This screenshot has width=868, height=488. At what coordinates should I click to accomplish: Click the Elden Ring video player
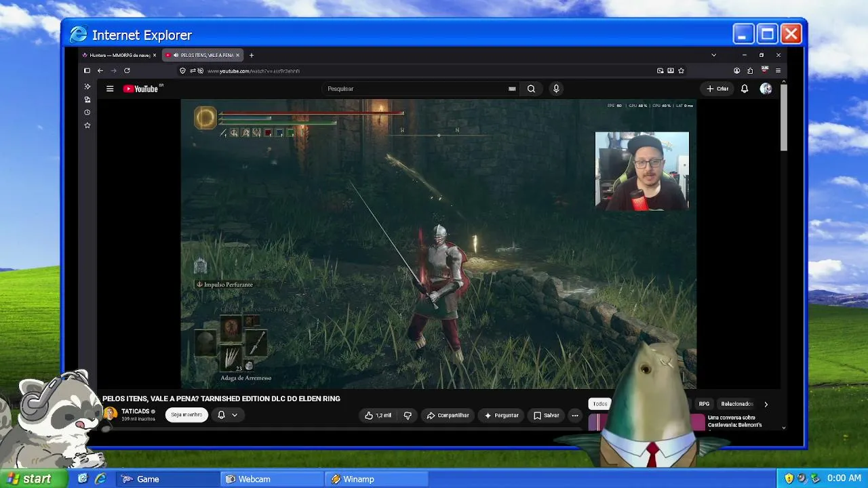coord(439,244)
